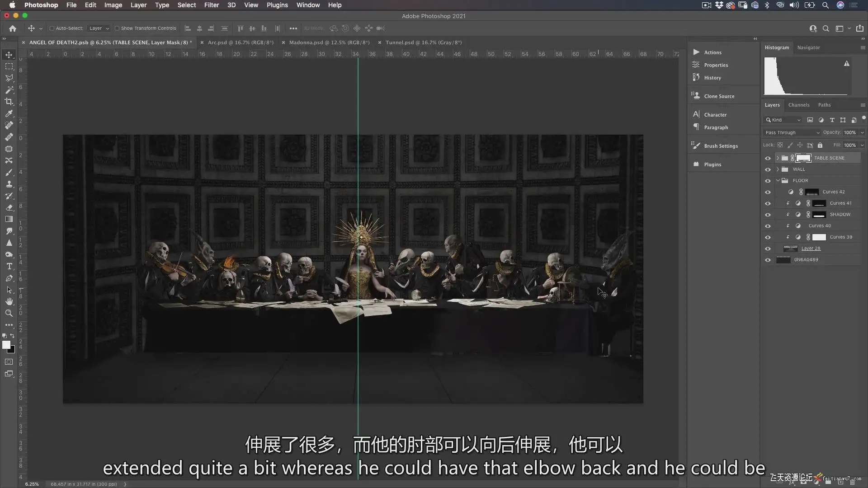Screen dimensions: 868x488
Task: Open the Character panel
Action: click(x=715, y=115)
